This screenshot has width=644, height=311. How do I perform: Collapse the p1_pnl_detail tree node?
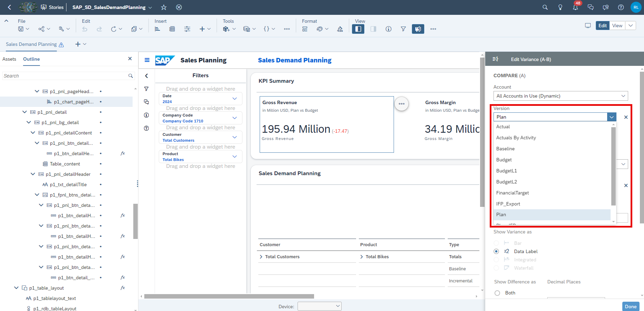(x=24, y=112)
